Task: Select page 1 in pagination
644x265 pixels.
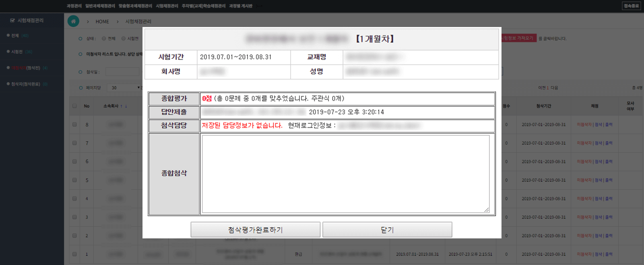Action: tap(548, 88)
